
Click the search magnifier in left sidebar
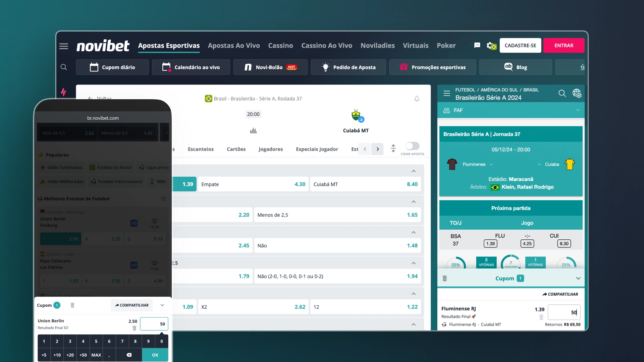pyautogui.click(x=64, y=67)
